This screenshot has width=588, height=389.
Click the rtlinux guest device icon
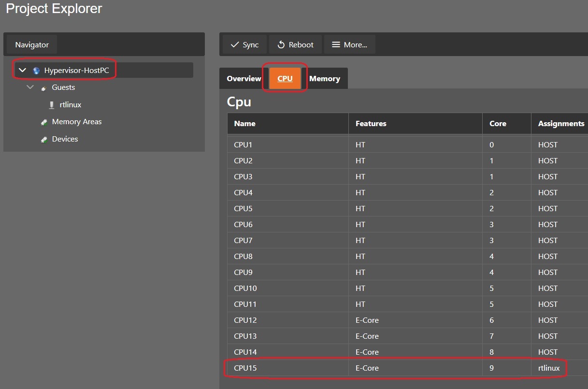(x=52, y=105)
